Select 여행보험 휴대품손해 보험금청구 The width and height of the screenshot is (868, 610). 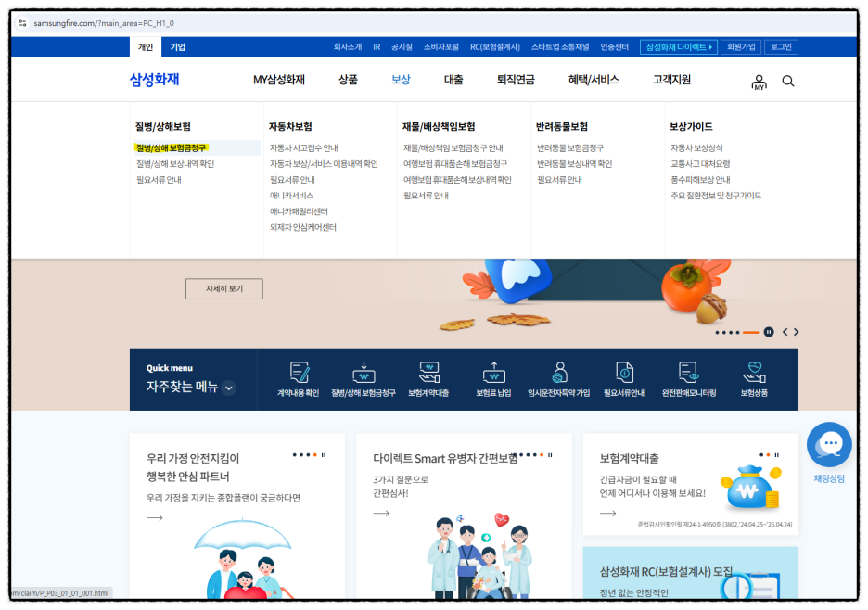[455, 164]
